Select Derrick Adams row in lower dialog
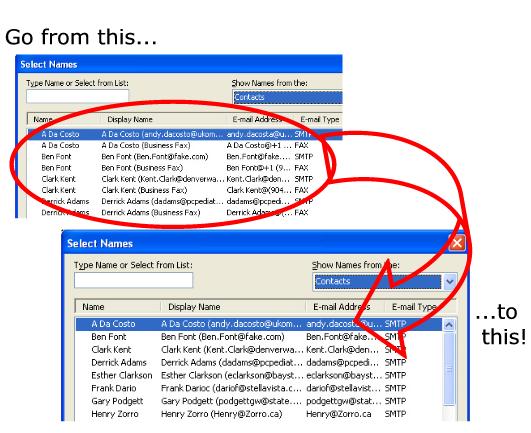 point(259,363)
